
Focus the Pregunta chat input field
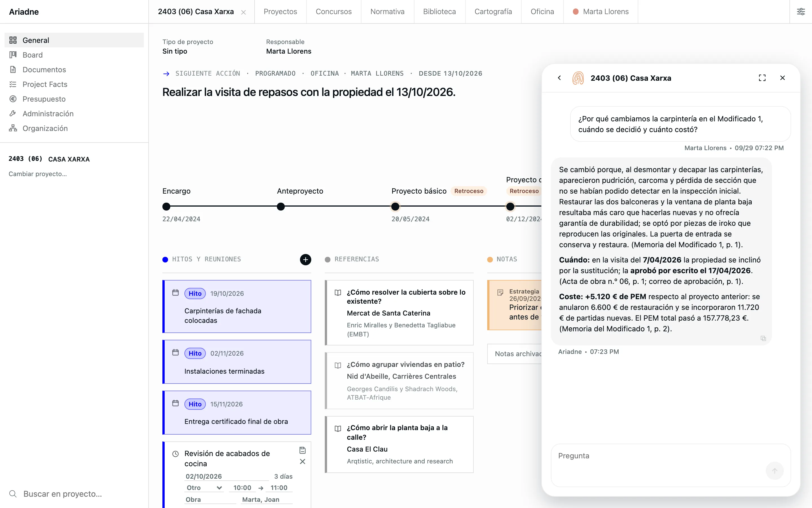[x=671, y=465]
